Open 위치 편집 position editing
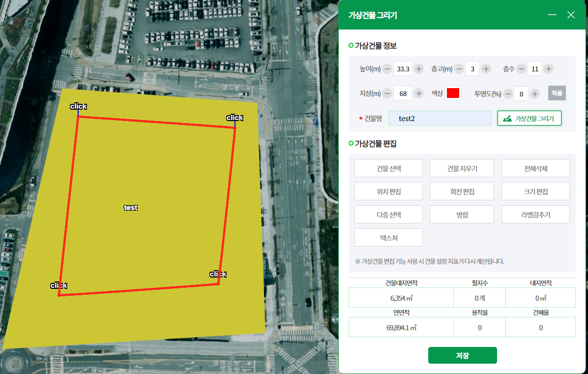Screen dimensions: 588x374 point(388,191)
